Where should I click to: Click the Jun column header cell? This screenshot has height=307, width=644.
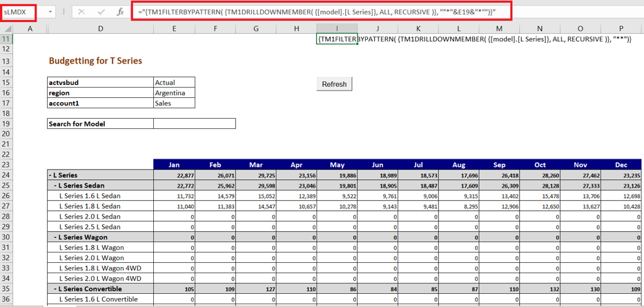tap(378, 165)
